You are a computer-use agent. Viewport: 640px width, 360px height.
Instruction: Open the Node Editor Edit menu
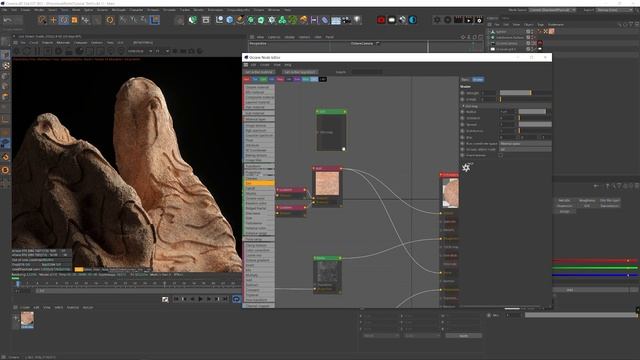[253, 65]
